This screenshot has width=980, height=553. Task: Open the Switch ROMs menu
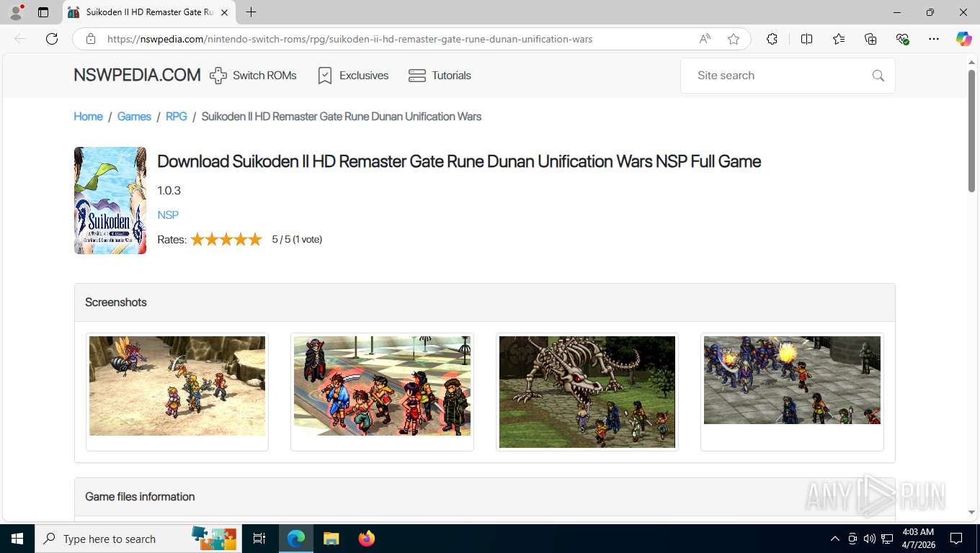253,75
